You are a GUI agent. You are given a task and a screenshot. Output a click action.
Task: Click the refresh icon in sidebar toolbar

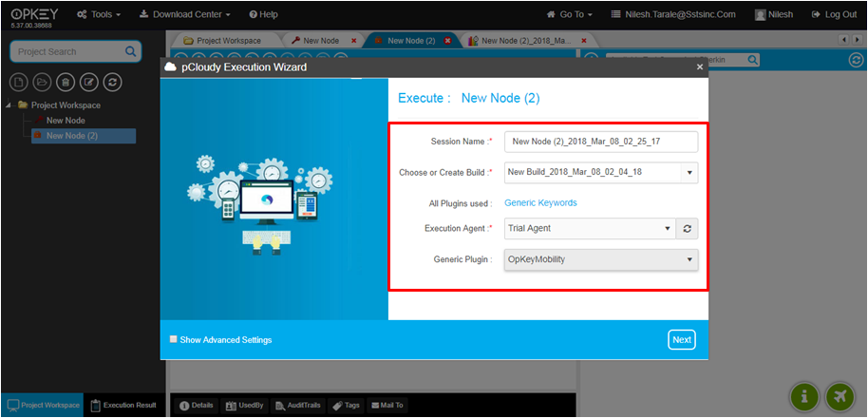(x=112, y=83)
